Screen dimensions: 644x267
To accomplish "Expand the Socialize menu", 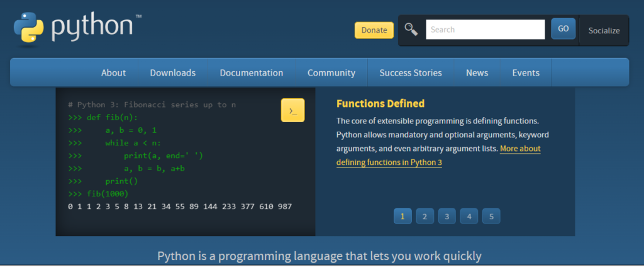I will [x=604, y=30].
